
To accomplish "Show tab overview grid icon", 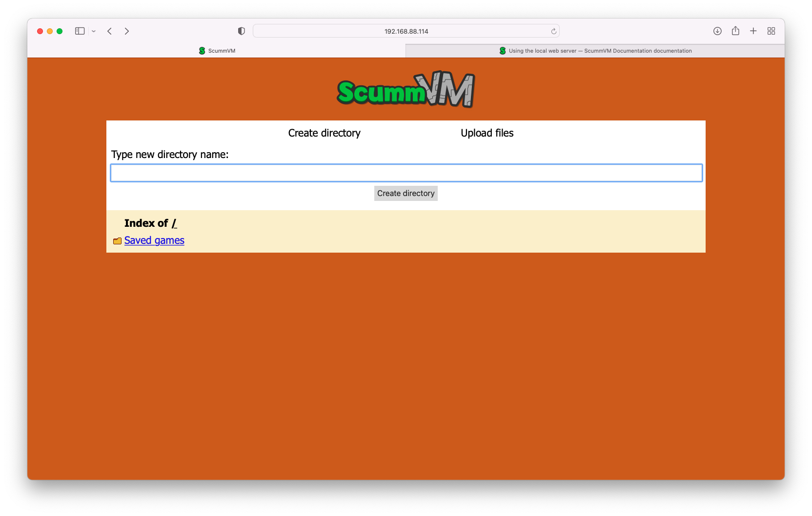I will coord(771,31).
